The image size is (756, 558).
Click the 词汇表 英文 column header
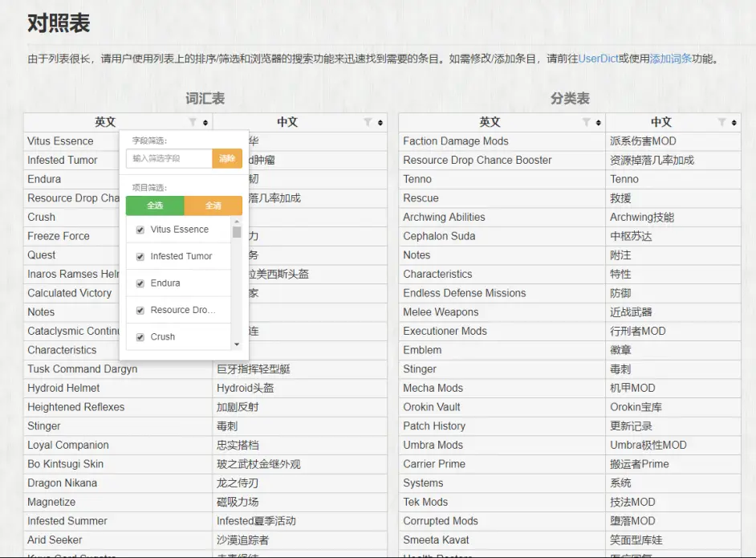[x=118, y=122]
